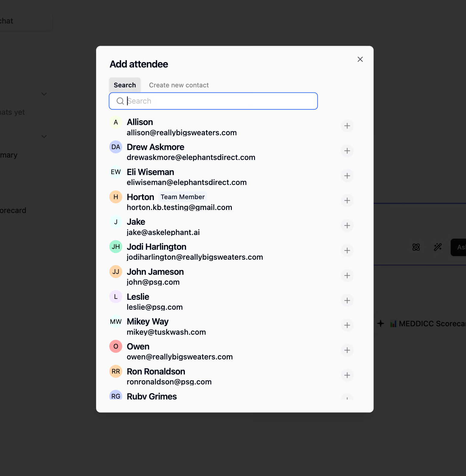Screen dimensions: 466x476
Task: Click Leslie's L avatar
Action: pyautogui.click(x=116, y=297)
